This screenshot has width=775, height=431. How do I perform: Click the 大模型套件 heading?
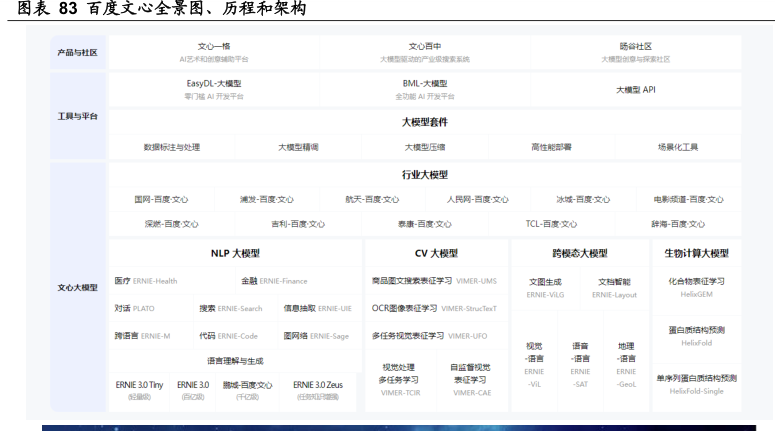(x=425, y=122)
